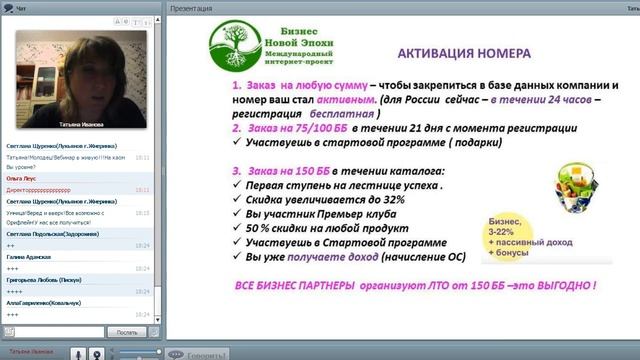Click Татьяна Иванова webcam video

click(x=81, y=79)
